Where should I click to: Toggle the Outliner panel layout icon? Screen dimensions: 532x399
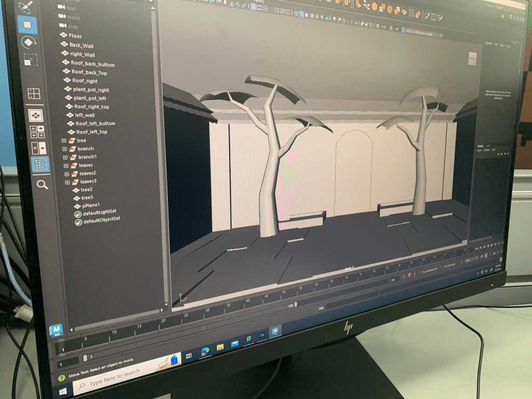40,164
